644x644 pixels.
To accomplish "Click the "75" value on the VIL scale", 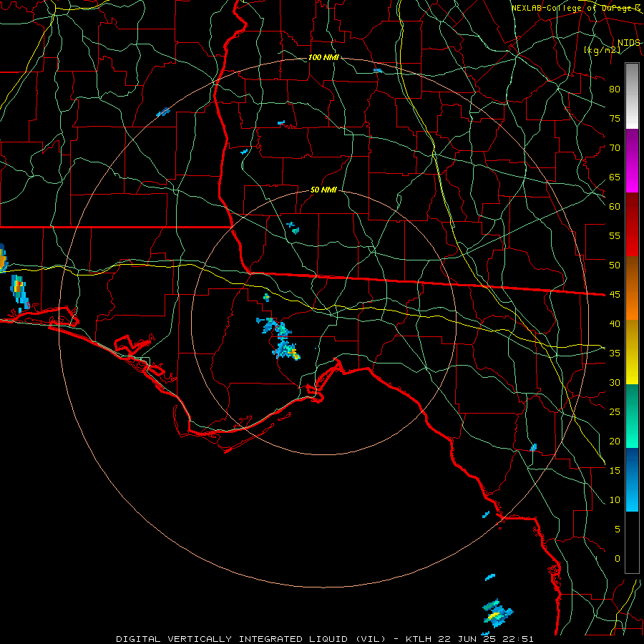I will tap(615, 118).
